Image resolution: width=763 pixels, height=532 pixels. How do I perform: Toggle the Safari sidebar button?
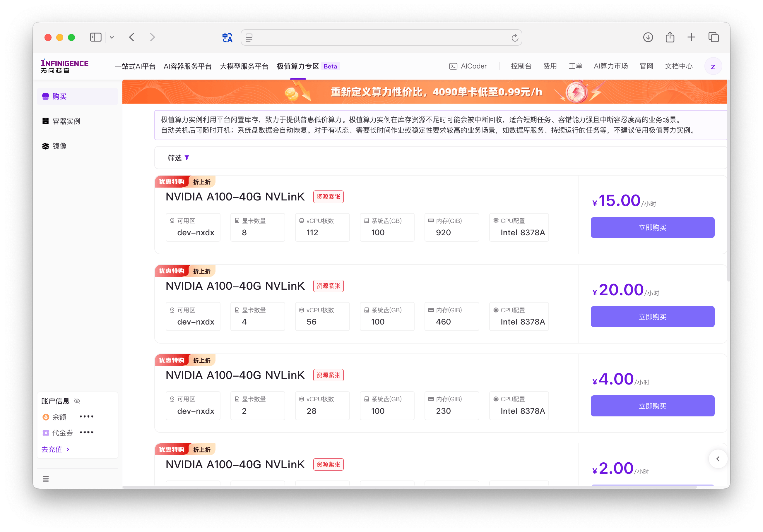pos(96,37)
